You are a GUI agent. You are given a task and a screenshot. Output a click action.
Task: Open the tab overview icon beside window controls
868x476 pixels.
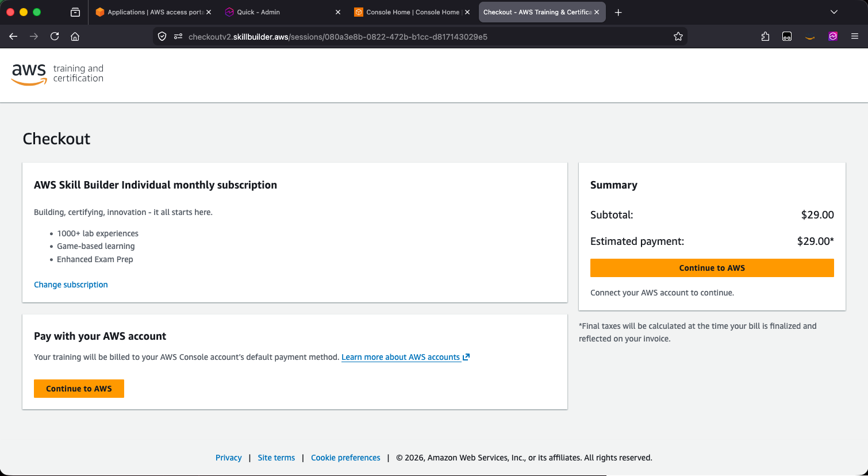pos(75,12)
